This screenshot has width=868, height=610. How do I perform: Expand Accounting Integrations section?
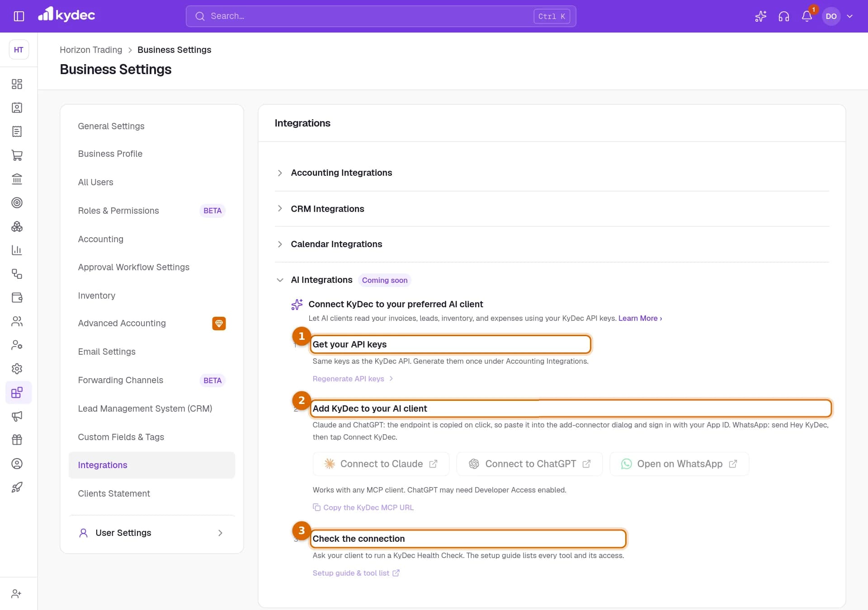(552, 173)
